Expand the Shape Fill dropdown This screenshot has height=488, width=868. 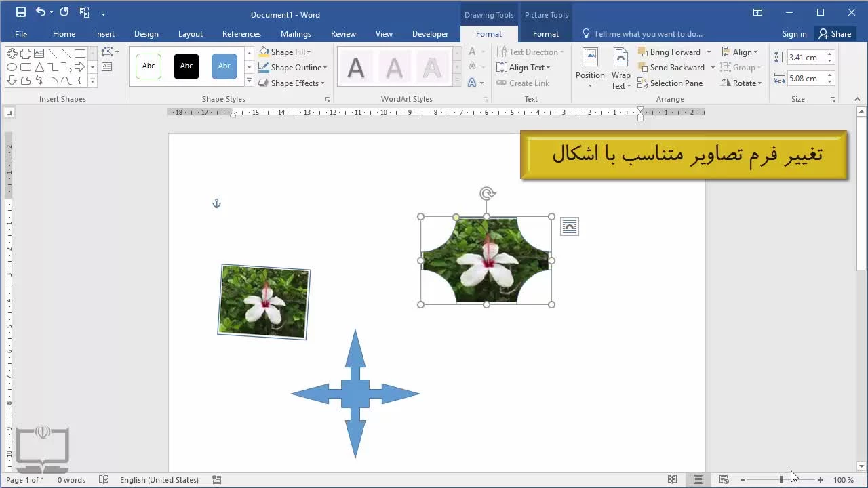pyautogui.click(x=309, y=52)
